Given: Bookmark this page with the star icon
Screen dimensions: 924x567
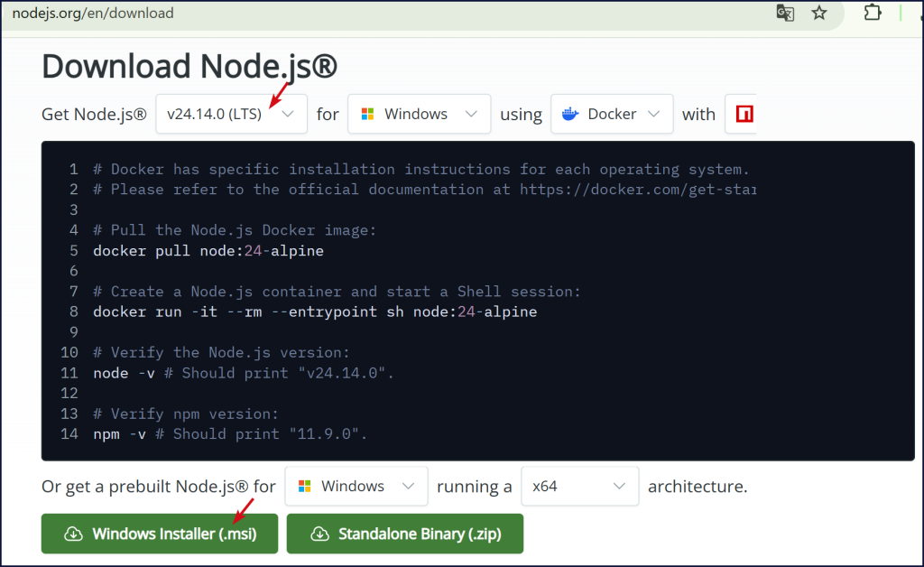Looking at the screenshot, I should [818, 14].
